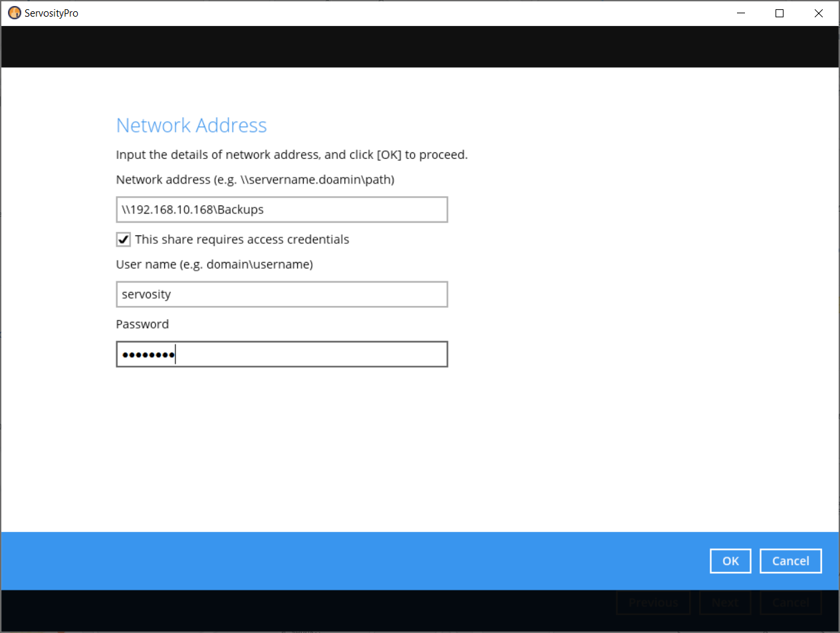Maximize the ServosityPro window
The height and width of the screenshot is (633, 840).
779,13
